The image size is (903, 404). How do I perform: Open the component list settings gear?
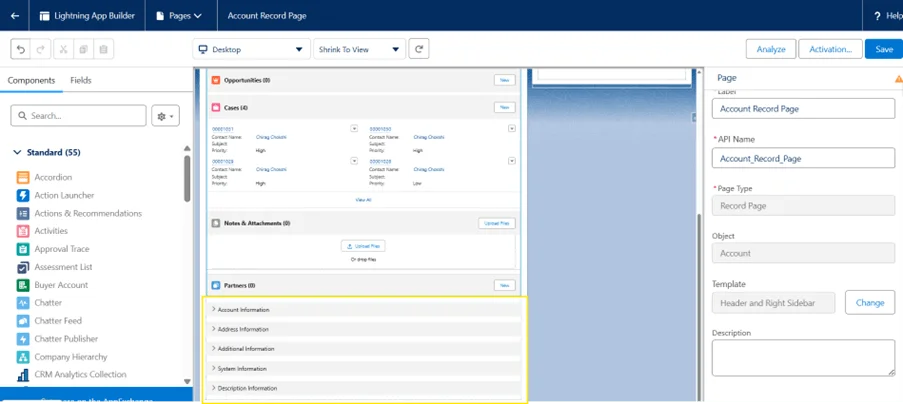[165, 116]
